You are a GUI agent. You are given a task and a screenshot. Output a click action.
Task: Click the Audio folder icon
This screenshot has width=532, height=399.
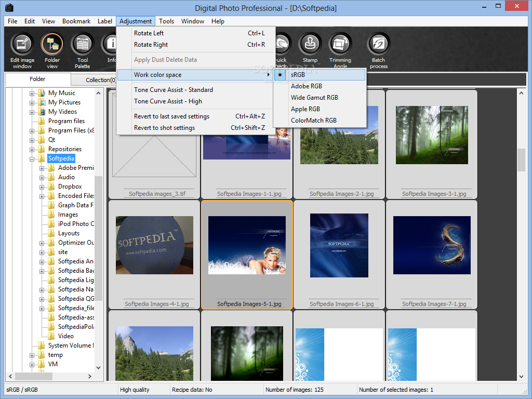[x=51, y=177]
